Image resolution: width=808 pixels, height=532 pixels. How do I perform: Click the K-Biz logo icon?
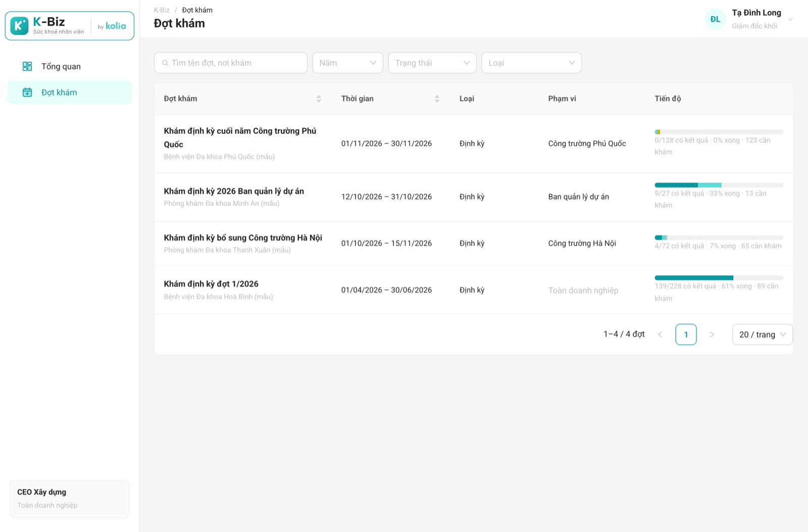(19, 26)
